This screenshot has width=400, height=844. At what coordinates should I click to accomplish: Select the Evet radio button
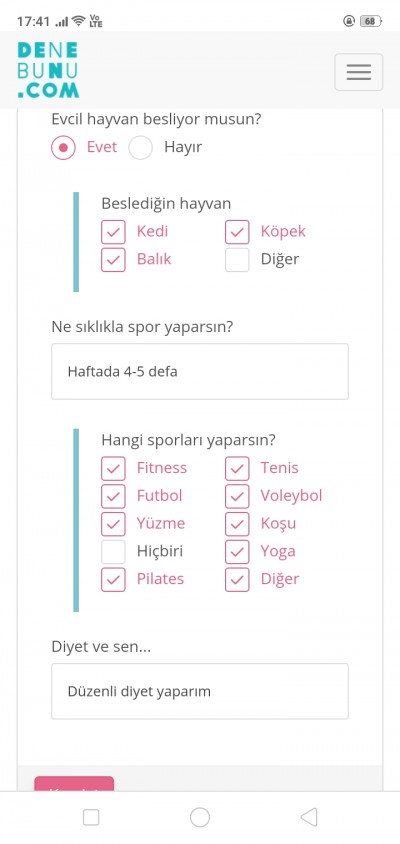pyautogui.click(x=64, y=147)
